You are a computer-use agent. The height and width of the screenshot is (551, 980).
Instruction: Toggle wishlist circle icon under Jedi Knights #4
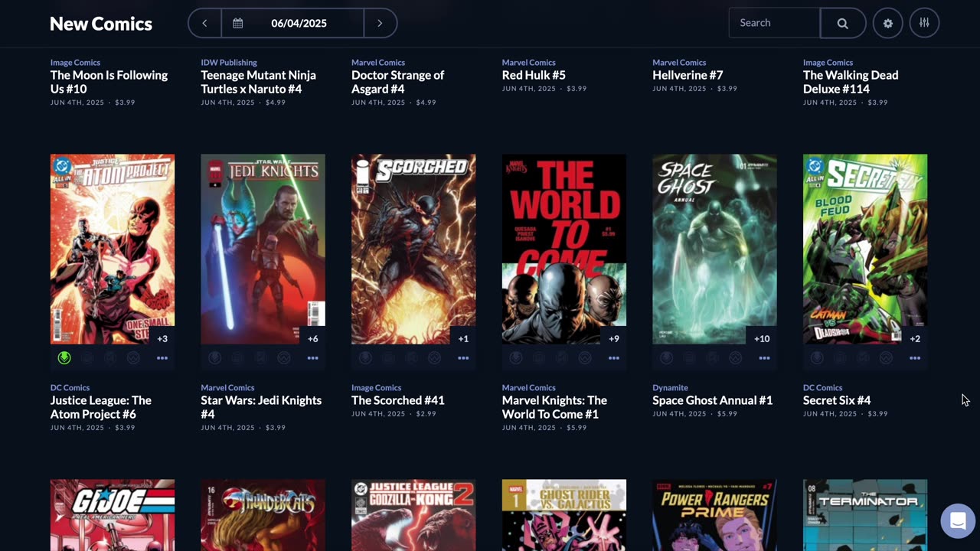(283, 357)
